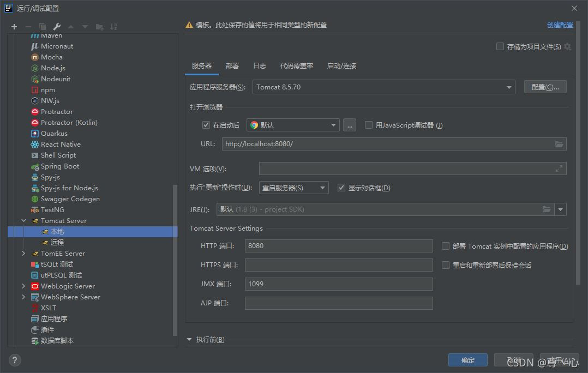Click the 创建配置 link
The height and width of the screenshot is (373, 588).
(560, 25)
